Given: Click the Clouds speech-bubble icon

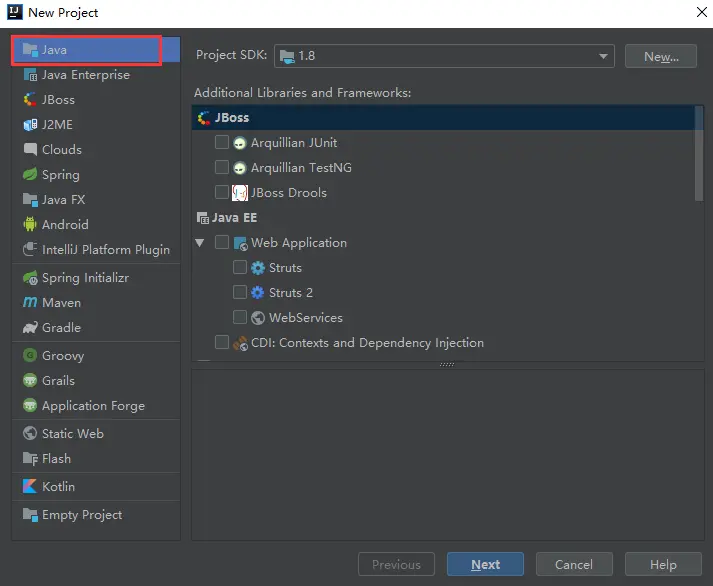Looking at the screenshot, I should pyautogui.click(x=30, y=149).
